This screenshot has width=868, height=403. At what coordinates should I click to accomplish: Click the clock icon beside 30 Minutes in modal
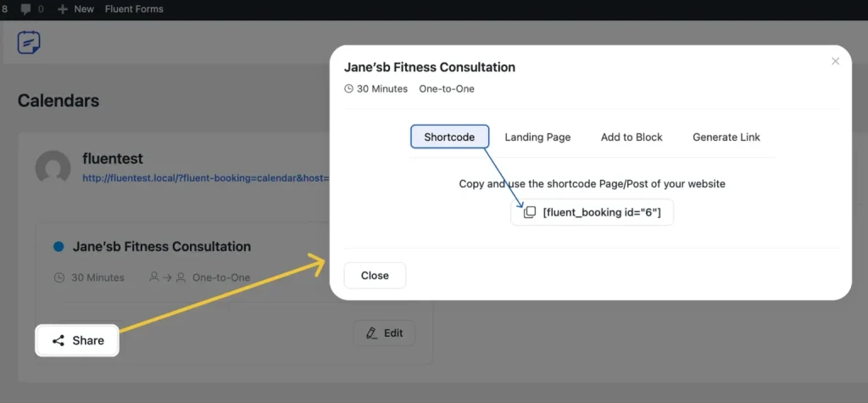pos(348,89)
